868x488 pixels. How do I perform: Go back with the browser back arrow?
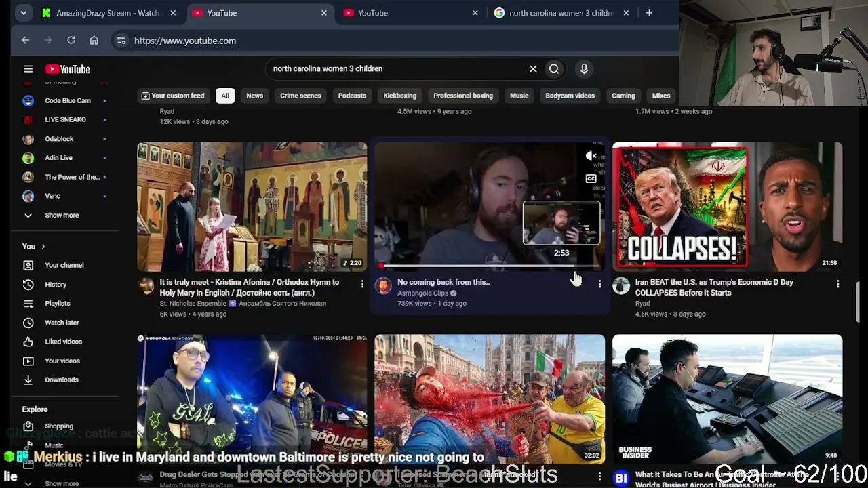(25, 41)
